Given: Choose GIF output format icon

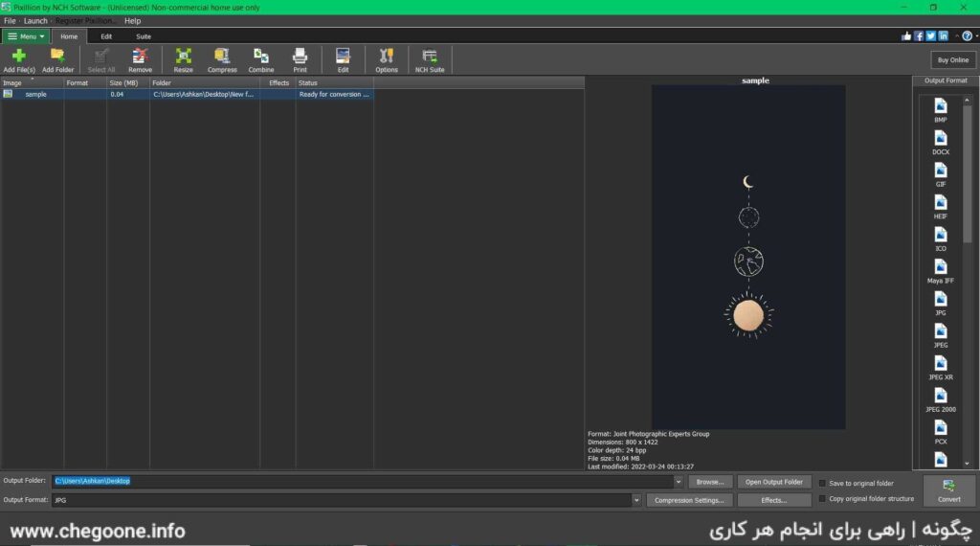Looking at the screenshot, I should [x=941, y=174].
